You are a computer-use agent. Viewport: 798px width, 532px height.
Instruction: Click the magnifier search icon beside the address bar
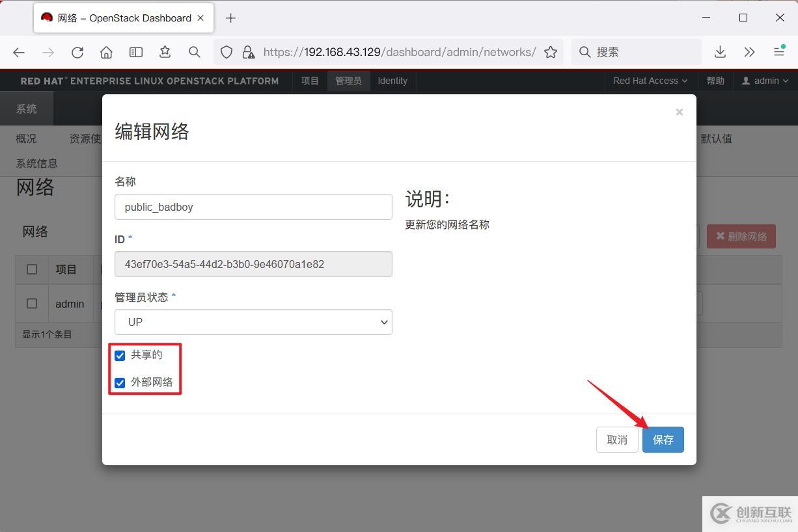194,52
